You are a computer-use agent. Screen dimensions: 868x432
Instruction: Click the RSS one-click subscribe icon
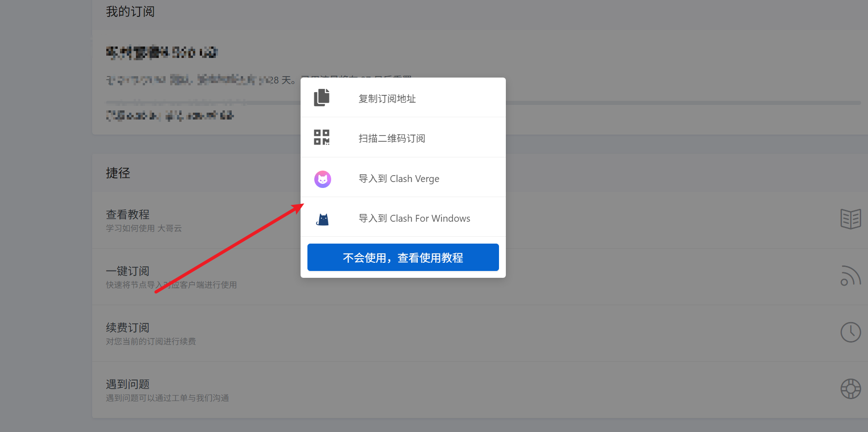[x=851, y=276]
